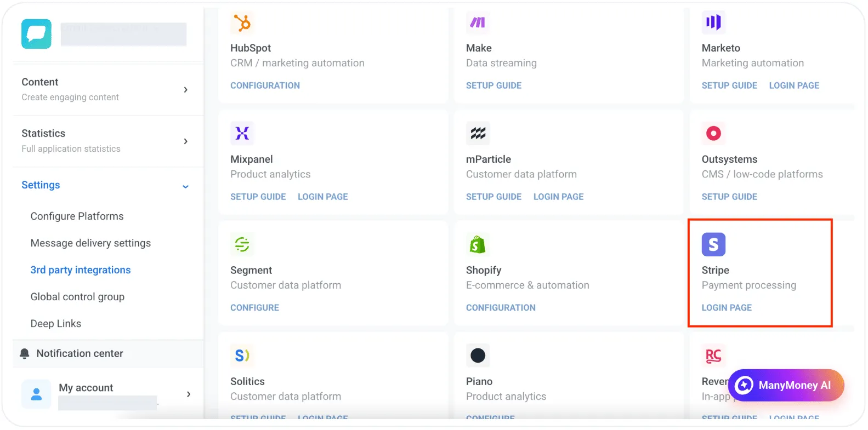This screenshot has width=868, height=430.
Task: Open mParticle LOGIN PAGE link
Action: click(x=558, y=197)
